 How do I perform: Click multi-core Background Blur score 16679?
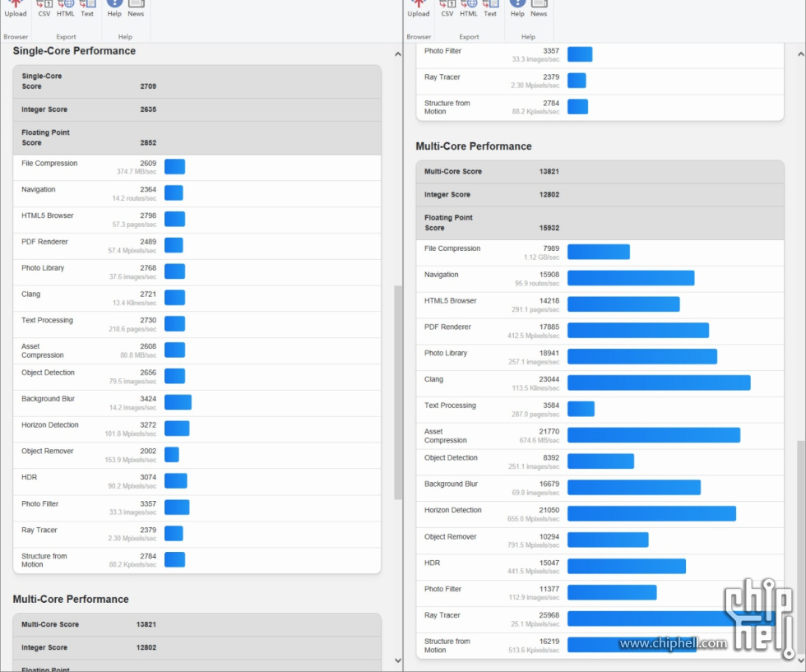[x=549, y=484]
